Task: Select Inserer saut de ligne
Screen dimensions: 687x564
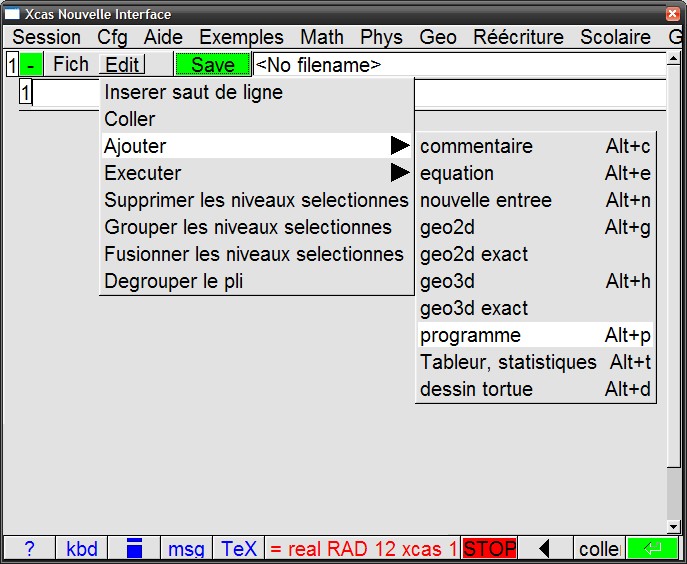Action: [256, 92]
